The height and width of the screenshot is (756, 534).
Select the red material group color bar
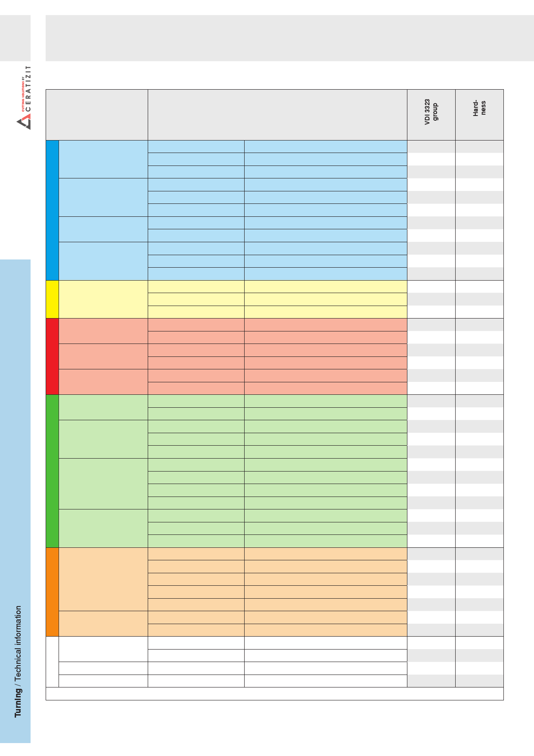pyautogui.click(x=52, y=356)
